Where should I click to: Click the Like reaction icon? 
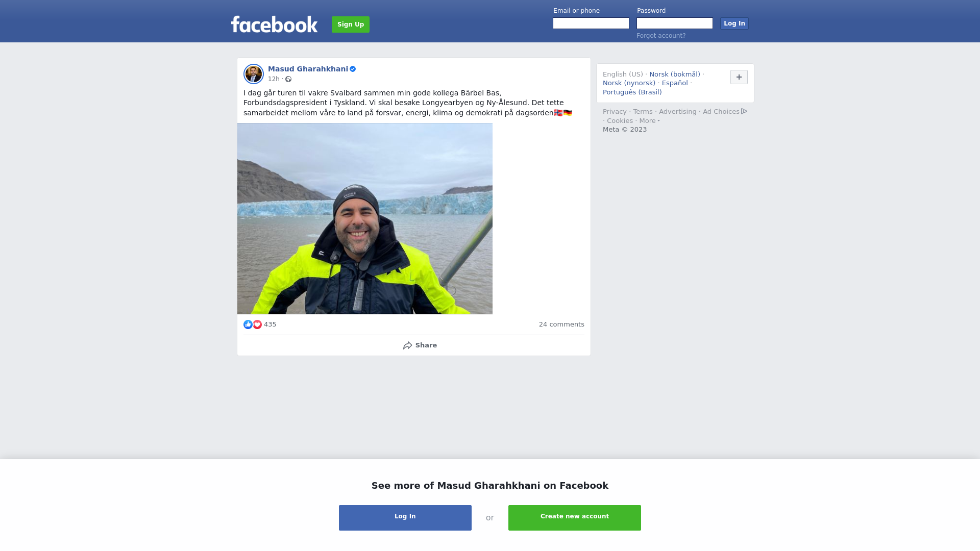tap(248, 324)
